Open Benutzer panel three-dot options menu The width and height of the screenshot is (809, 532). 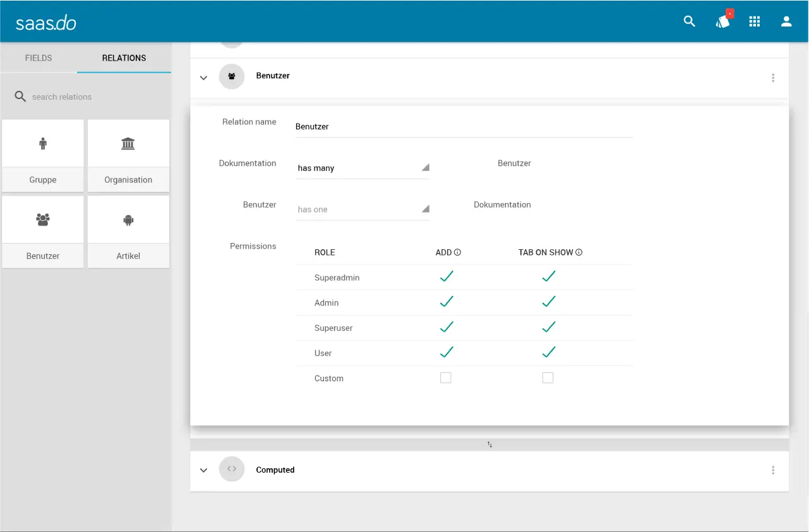click(x=773, y=78)
